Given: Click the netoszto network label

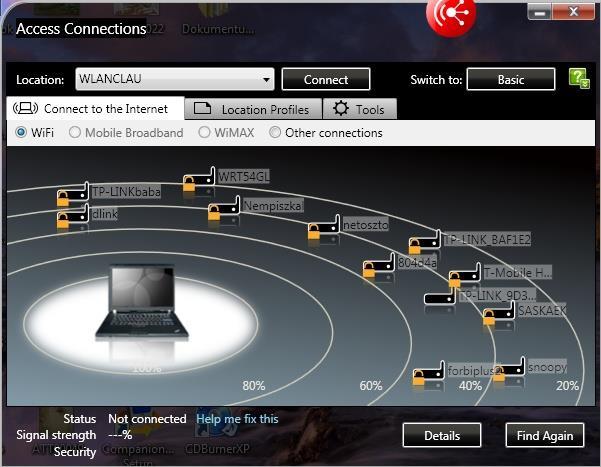Looking at the screenshot, I should point(366,225).
